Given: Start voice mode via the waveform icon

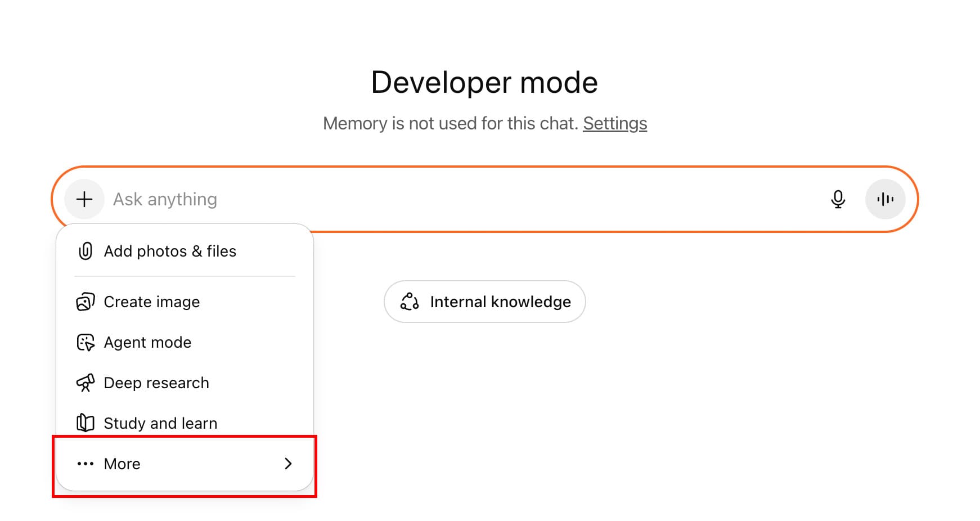Looking at the screenshot, I should (x=885, y=199).
